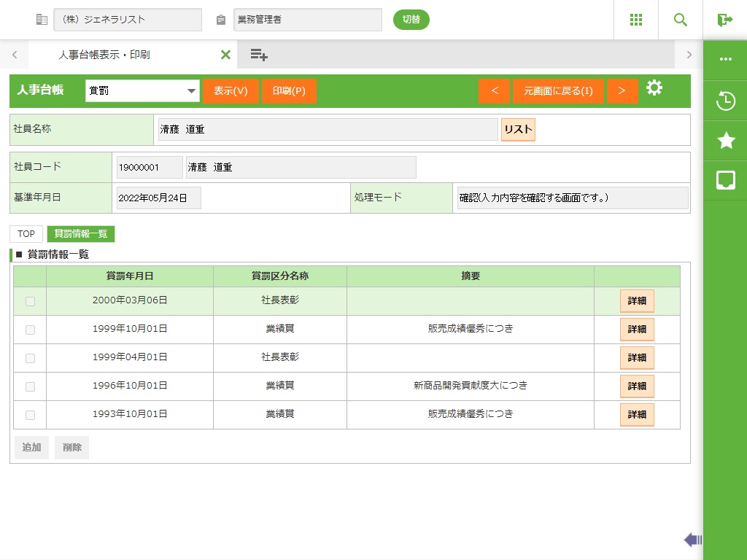Image resolution: width=747 pixels, height=560 pixels.
Task: Click the 印刷(P) button
Action: (x=289, y=91)
